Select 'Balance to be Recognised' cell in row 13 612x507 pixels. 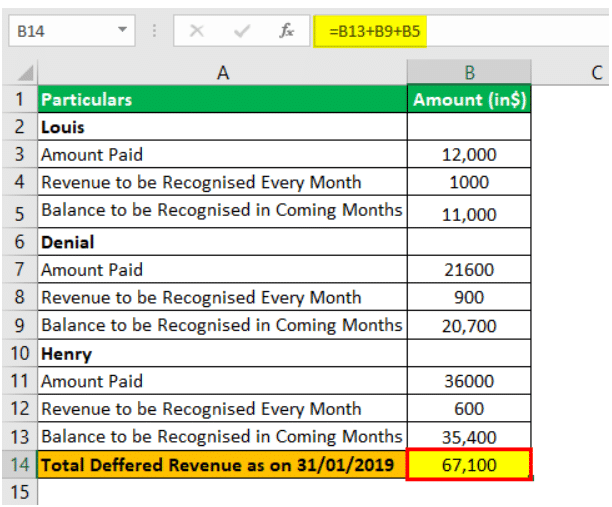tap(222, 436)
